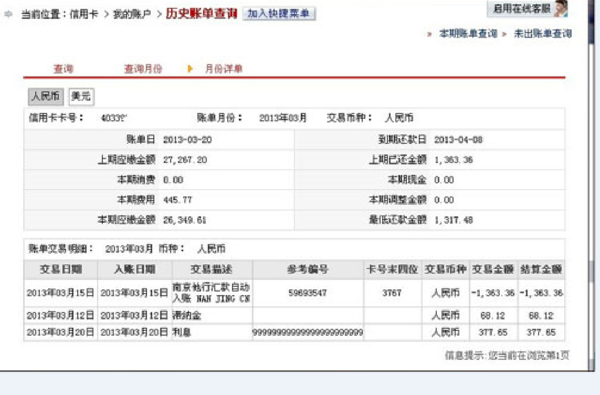Viewport: 600px width, 395px height.
Task: Click the 交易币种 column header
Action: point(445,269)
